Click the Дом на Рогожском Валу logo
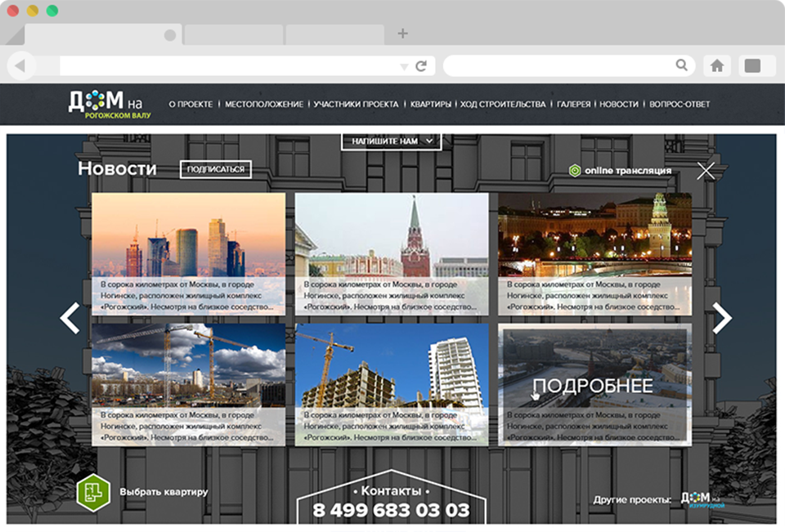 [109, 105]
